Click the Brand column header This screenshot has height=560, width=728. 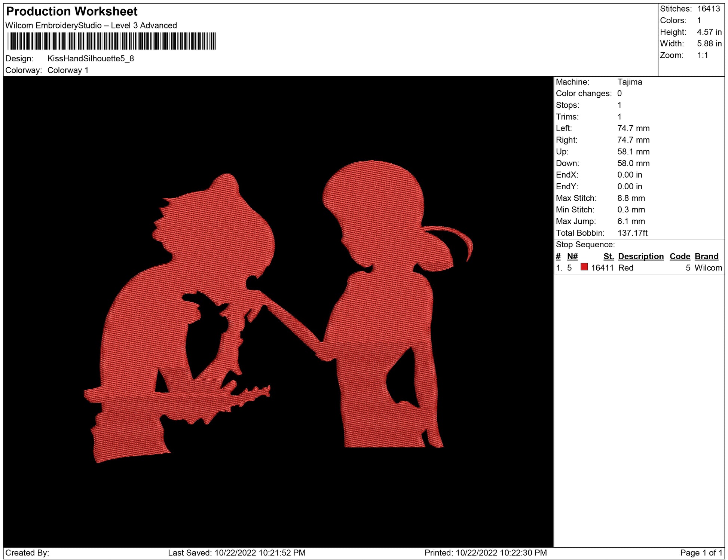coord(706,256)
